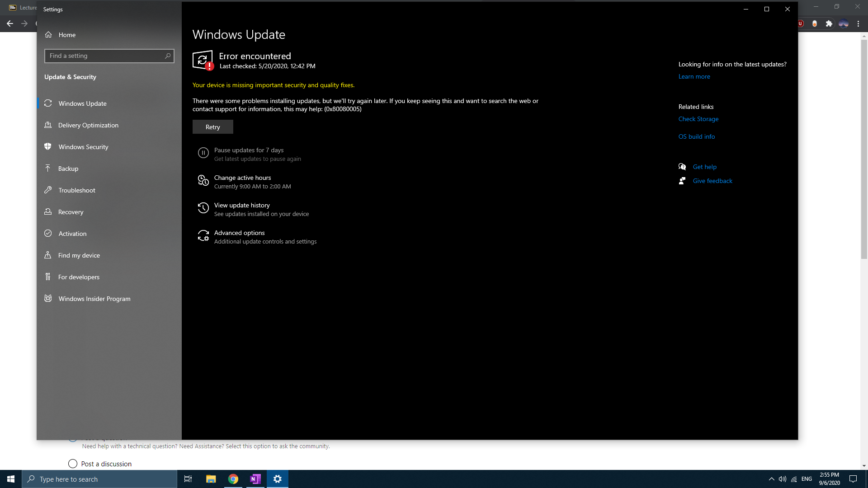Click the Task View taskbar icon

[x=188, y=479]
